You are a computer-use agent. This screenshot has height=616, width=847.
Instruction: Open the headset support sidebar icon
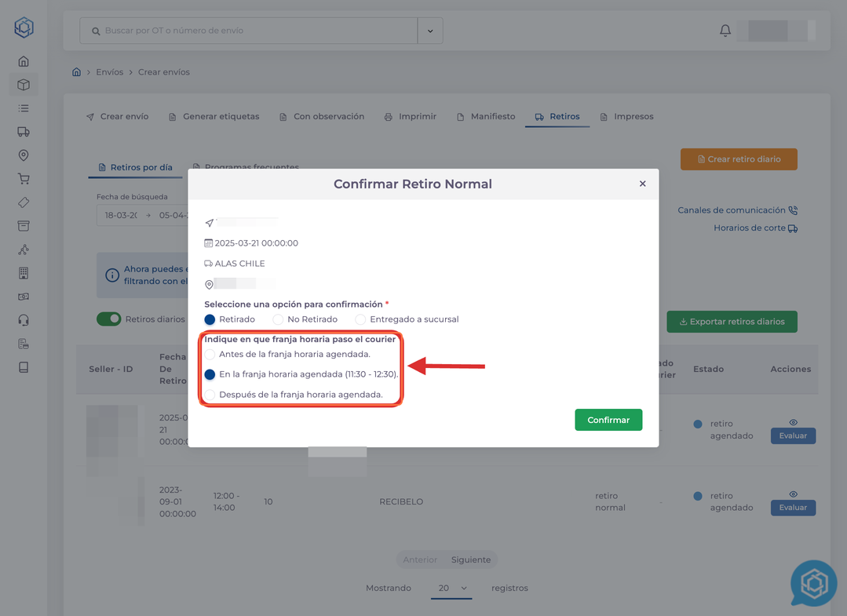(24, 320)
